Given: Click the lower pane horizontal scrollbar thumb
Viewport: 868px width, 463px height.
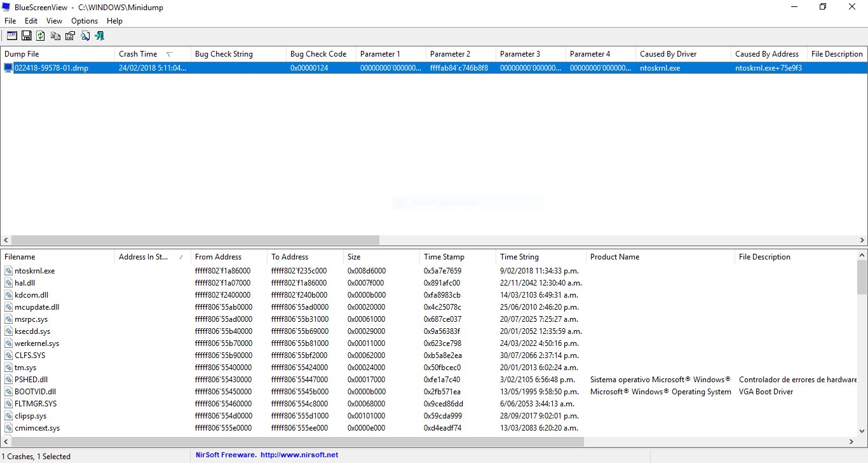Looking at the screenshot, I should [x=297, y=441].
